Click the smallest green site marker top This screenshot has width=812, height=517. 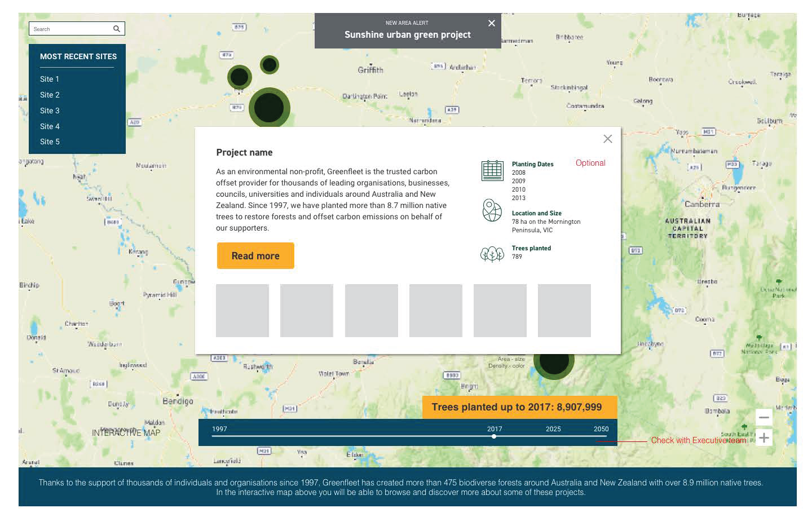tap(270, 65)
